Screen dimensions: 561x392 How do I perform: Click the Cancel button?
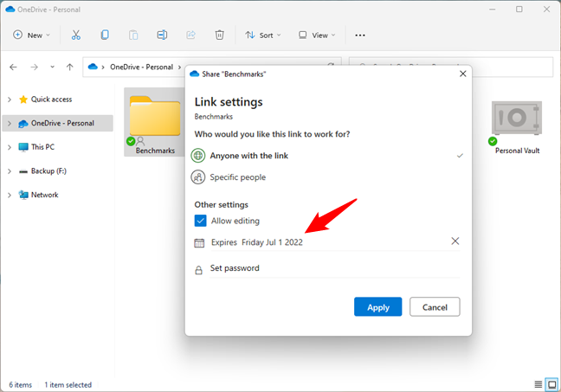click(x=435, y=307)
